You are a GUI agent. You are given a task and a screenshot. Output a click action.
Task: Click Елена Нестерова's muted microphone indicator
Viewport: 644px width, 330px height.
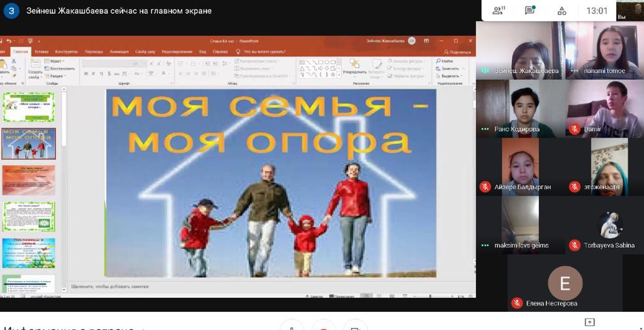(x=517, y=303)
